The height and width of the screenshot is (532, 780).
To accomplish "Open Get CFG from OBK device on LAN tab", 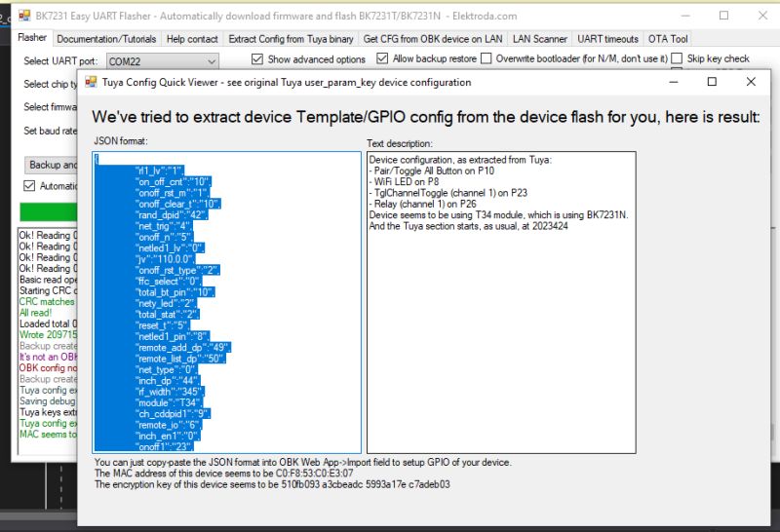I will (433, 39).
